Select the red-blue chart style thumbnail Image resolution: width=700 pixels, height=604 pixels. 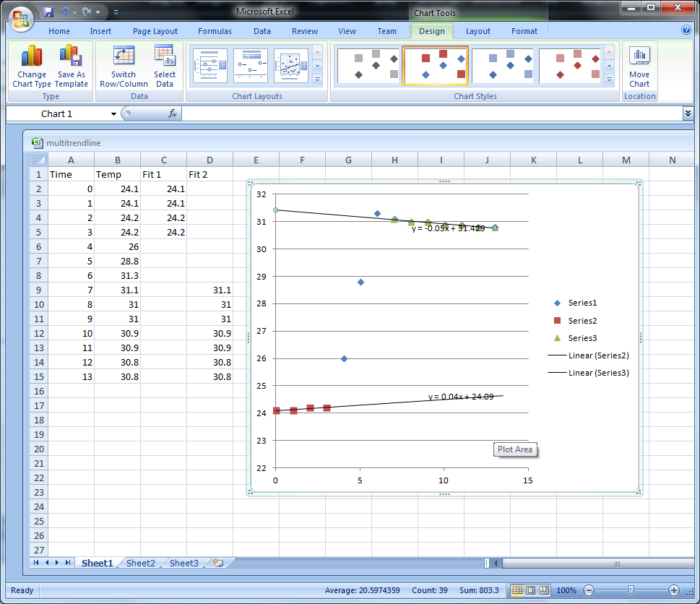click(435, 66)
